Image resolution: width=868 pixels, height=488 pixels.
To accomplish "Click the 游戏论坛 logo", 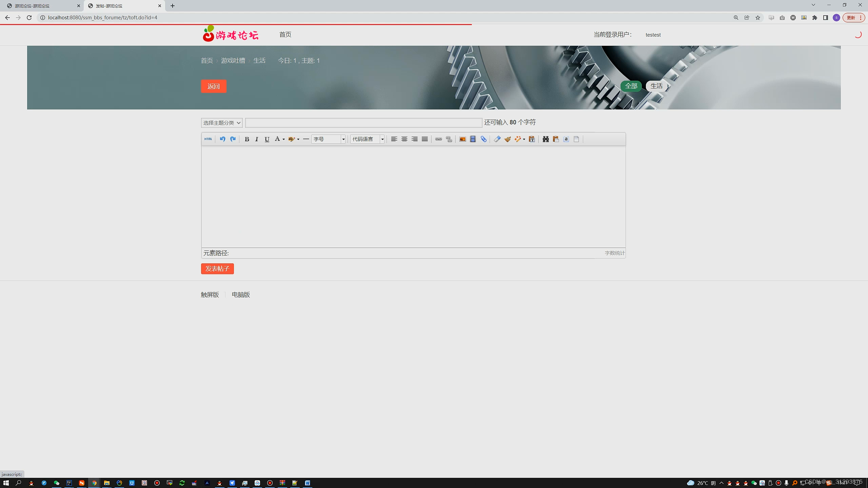I will point(231,34).
